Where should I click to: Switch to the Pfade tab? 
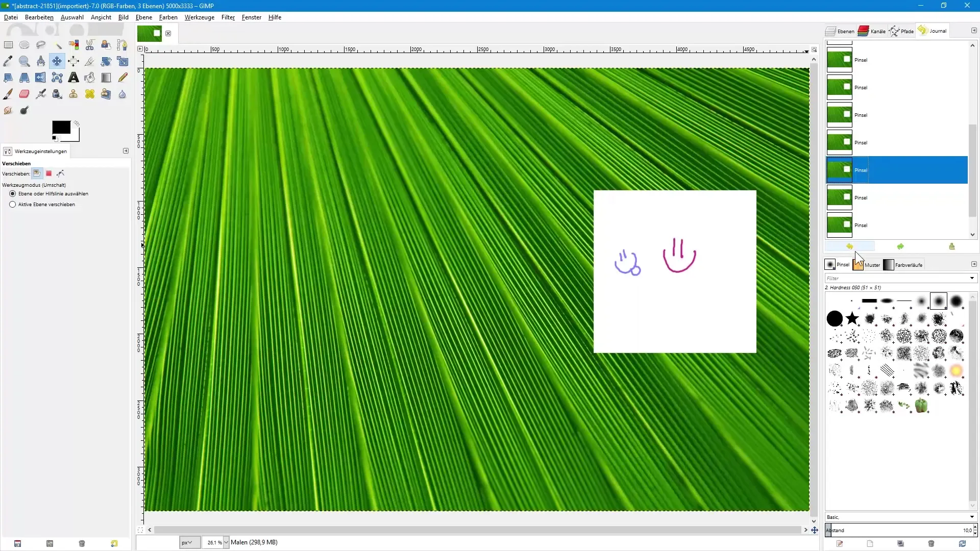pos(901,31)
